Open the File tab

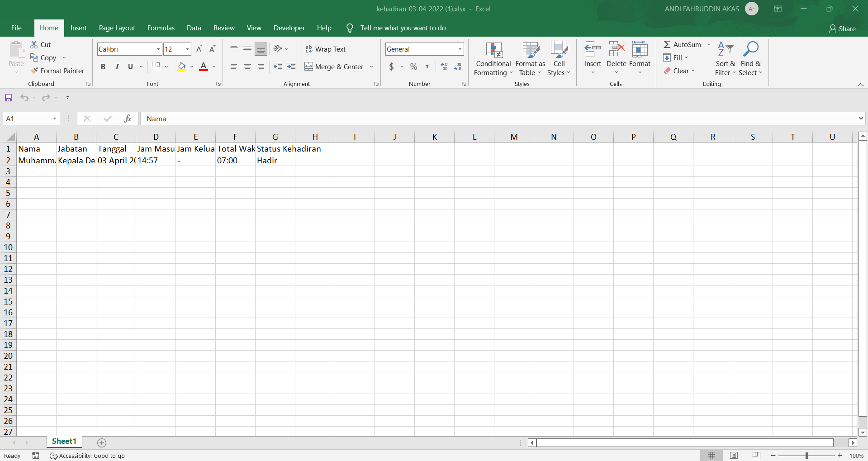tap(16, 28)
